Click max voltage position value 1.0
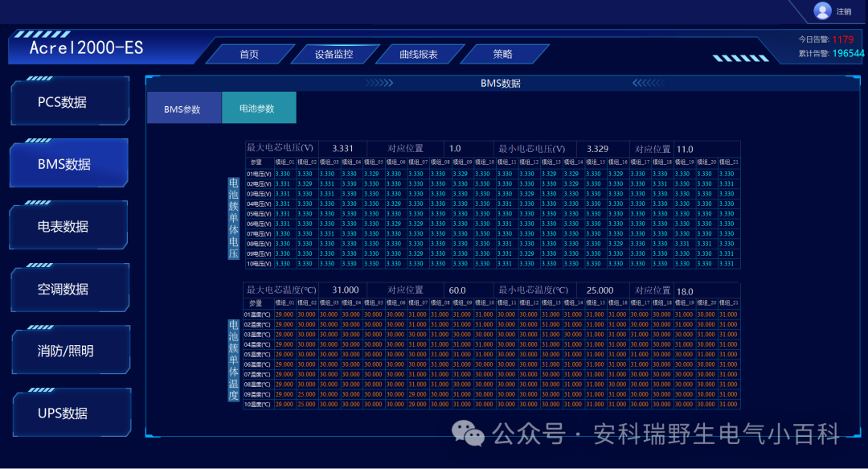The width and height of the screenshot is (868, 469). pyautogui.click(x=454, y=149)
